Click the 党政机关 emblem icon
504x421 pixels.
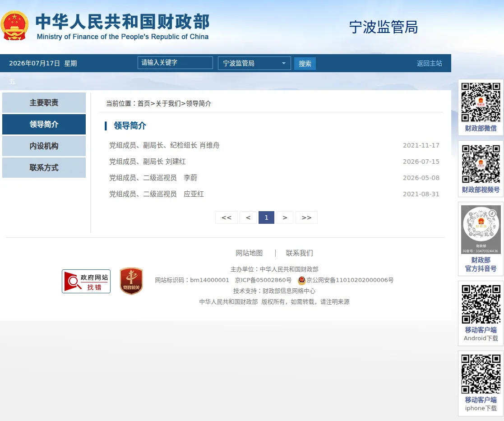point(131,281)
